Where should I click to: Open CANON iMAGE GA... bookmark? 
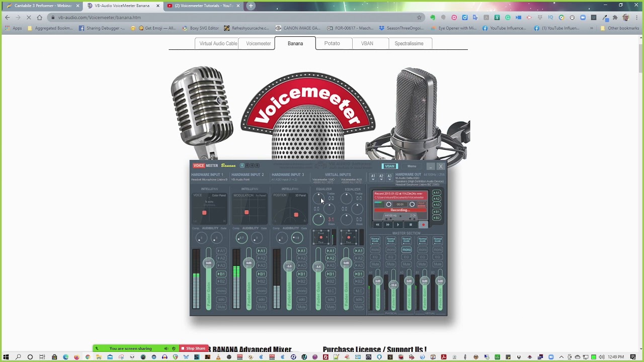pos(298,28)
